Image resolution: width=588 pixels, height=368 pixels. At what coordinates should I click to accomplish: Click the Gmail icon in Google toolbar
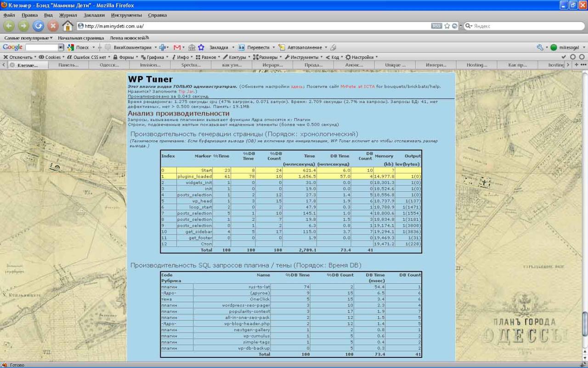click(177, 47)
